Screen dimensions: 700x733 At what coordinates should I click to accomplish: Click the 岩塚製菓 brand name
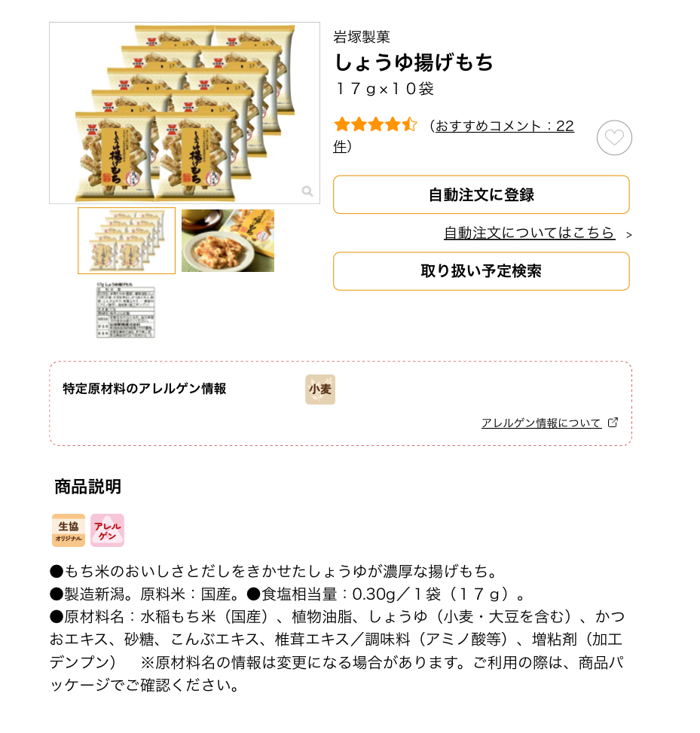pyautogui.click(x=362, y=37)
